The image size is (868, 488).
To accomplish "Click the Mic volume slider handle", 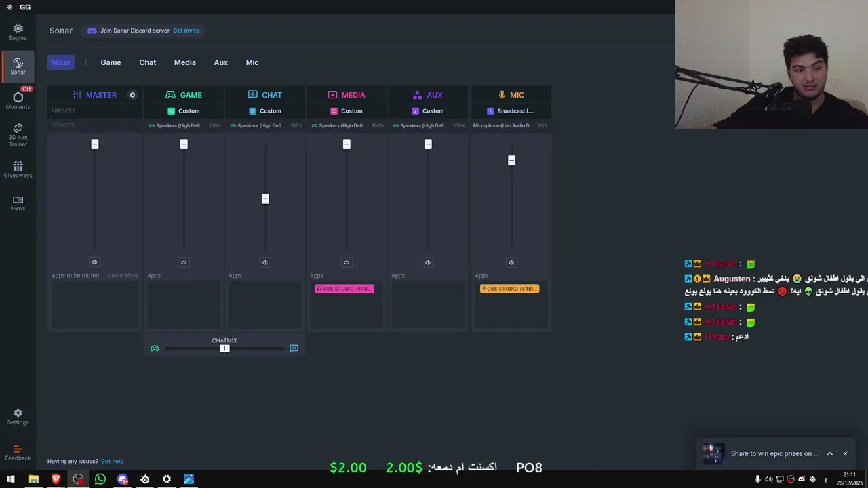I will [511, 161].
